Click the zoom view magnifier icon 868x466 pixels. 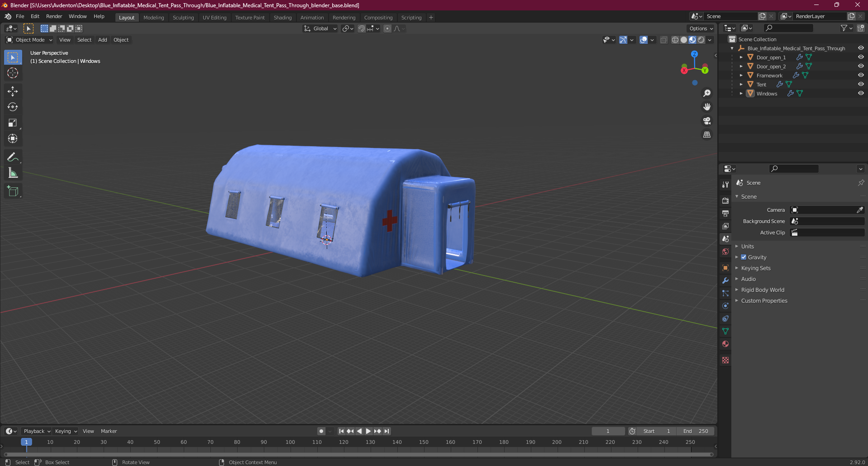tap(706, 93)
